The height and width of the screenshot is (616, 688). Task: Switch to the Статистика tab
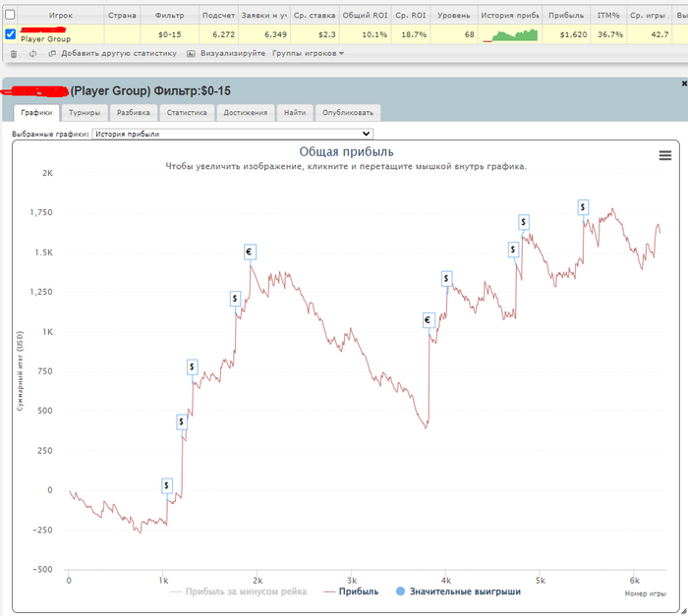click(x=187, y=113)
